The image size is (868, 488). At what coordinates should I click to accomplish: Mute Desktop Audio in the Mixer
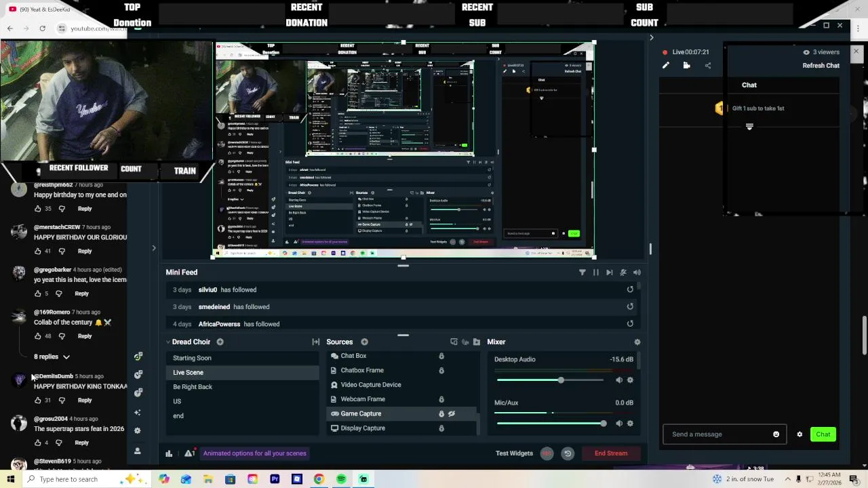(618, 380)
